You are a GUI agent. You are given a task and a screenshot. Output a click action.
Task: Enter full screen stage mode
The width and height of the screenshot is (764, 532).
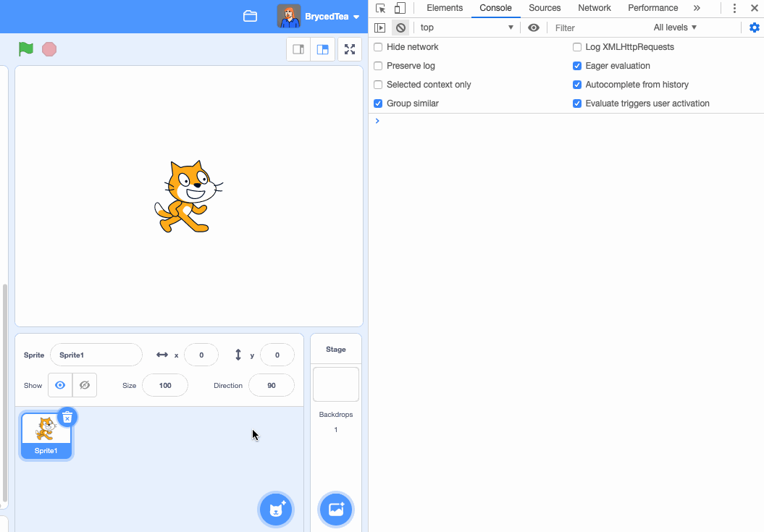pos(349,49)
